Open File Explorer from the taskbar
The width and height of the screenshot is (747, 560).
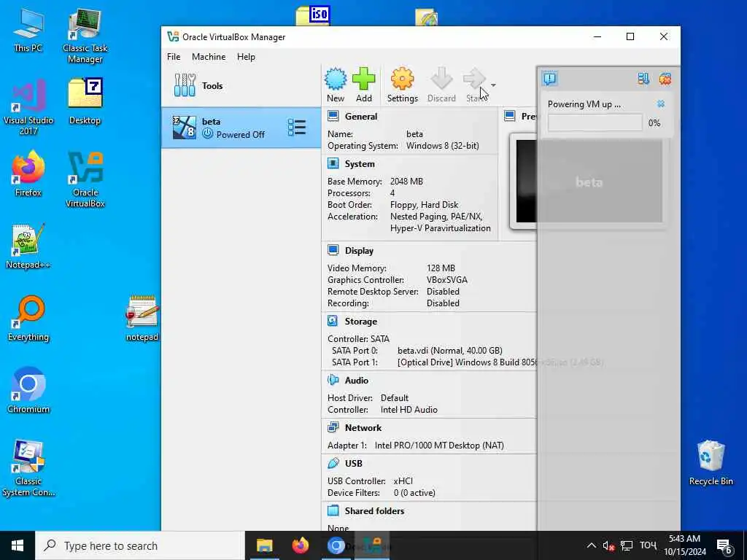[x=264, y=545]
